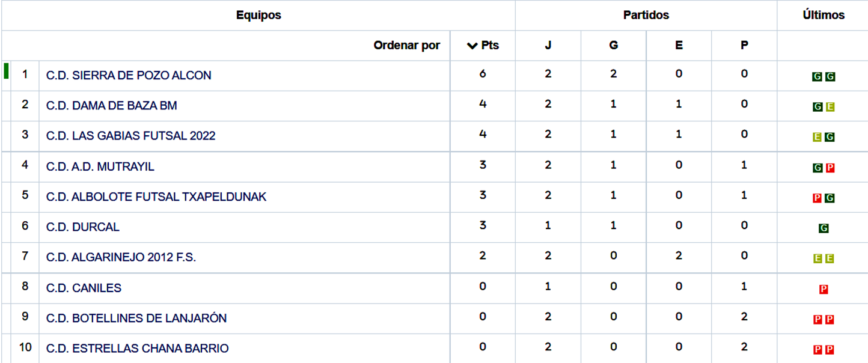Click green position marker beside rank 1
Screen dimensions: 868x363
click(6, 71)
